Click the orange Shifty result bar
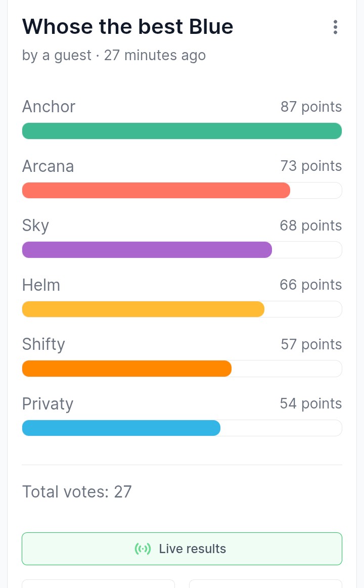 [x=127, y=369]
